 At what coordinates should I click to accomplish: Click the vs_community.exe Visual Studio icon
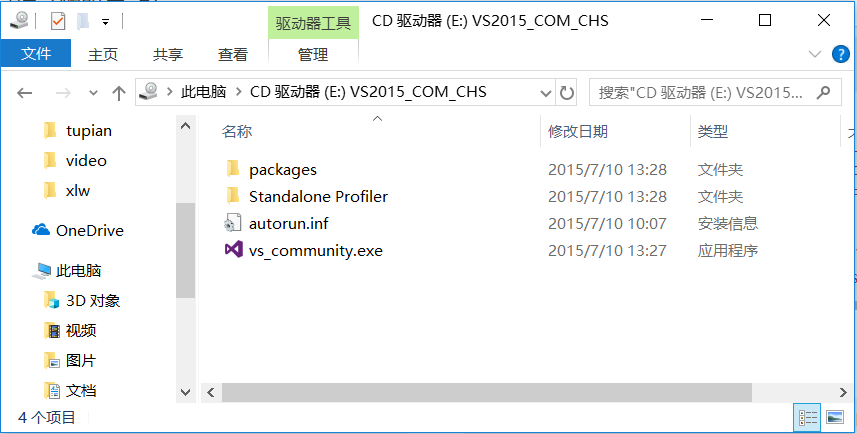232,250
